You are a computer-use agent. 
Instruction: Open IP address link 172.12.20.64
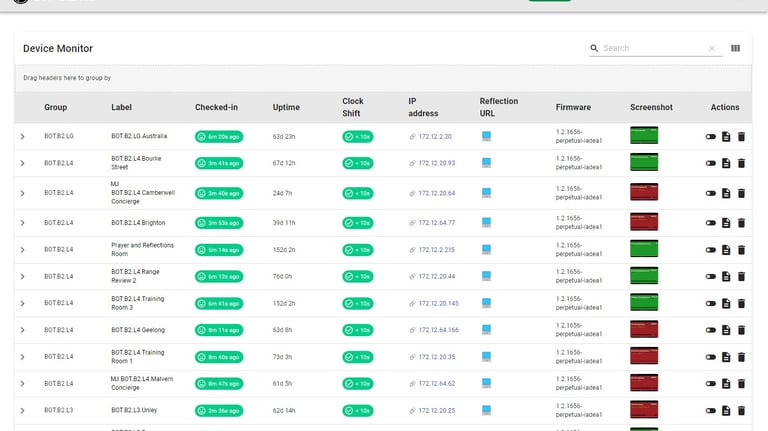click(436, 193)
